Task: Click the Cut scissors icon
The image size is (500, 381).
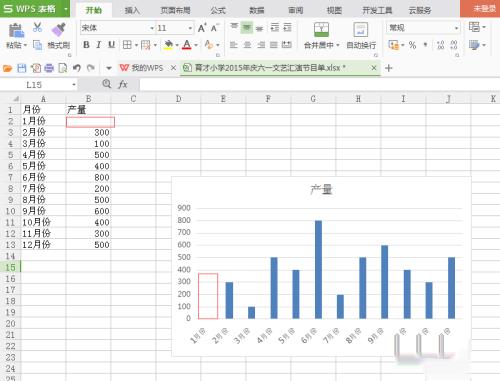Action: pos(38,27)
